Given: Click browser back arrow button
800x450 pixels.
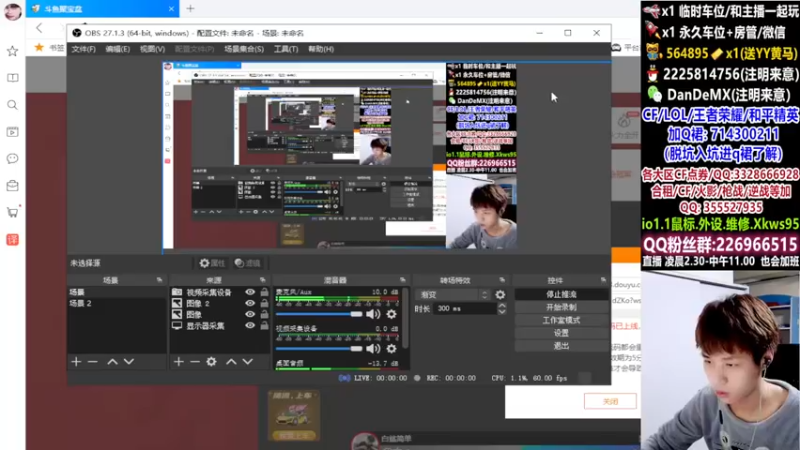Looking at the screenshot, I should pyautogui.click(x=39, y=28).
